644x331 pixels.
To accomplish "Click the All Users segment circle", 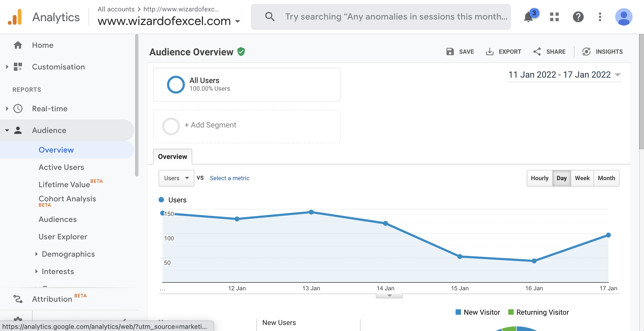I will (x=176, y=85).
